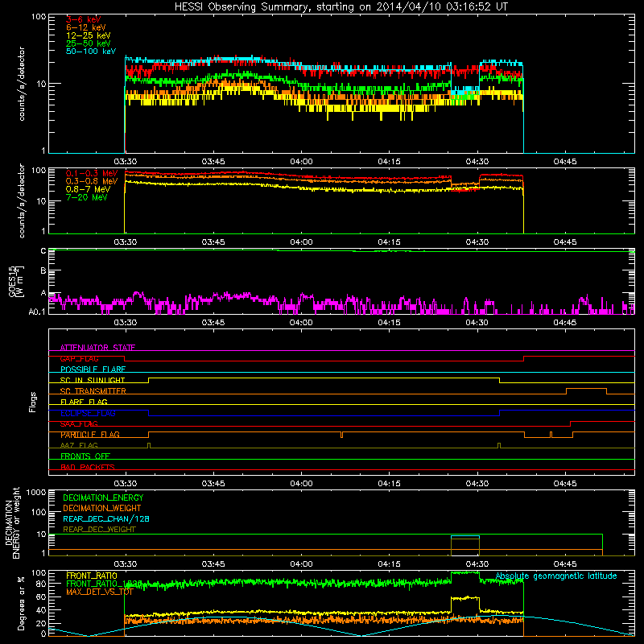The width and height of the screenshot is (644, 644).
Task: Click the yellow FRONT_RATIO legend label
Action: (92, 576)
